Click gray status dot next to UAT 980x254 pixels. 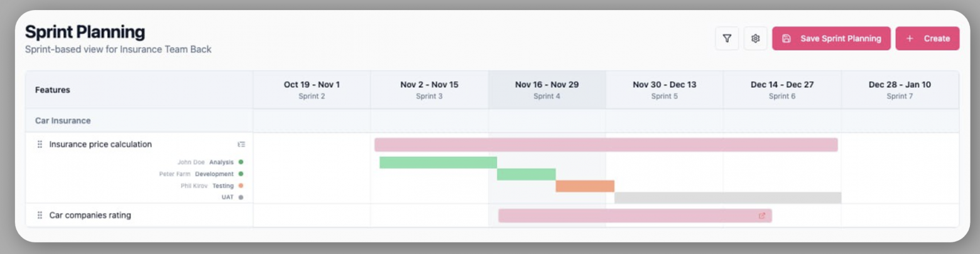[241, 198]
